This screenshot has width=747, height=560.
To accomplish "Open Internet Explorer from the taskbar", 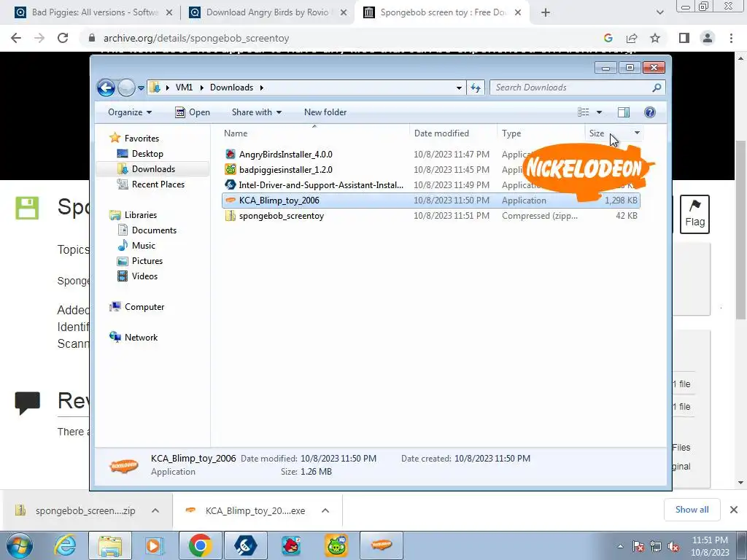I will pyautogui.click(x=65, y=545).
